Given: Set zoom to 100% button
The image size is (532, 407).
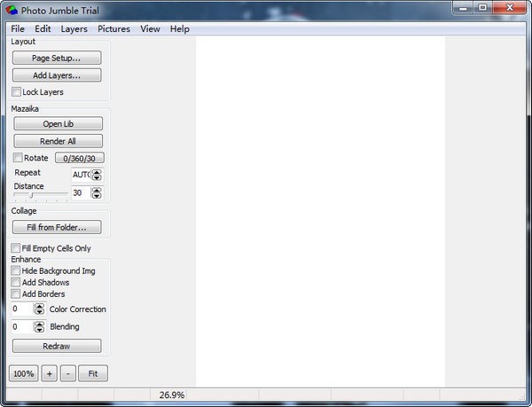Looking at the screenshot, I should pyautogui.click(x=23, y=373).
